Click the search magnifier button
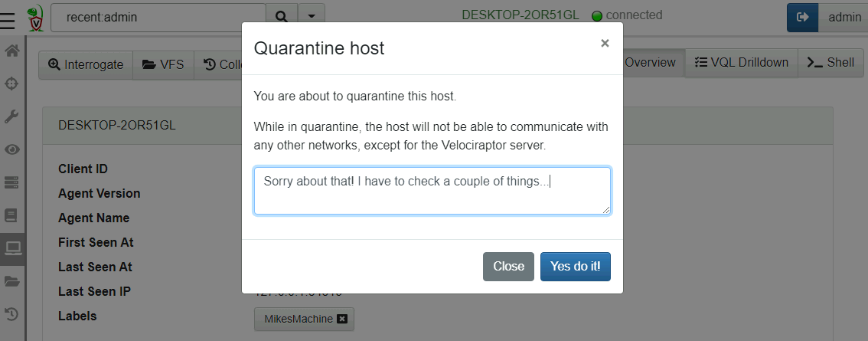The image size is (868, 341). [x=281, y=17]
